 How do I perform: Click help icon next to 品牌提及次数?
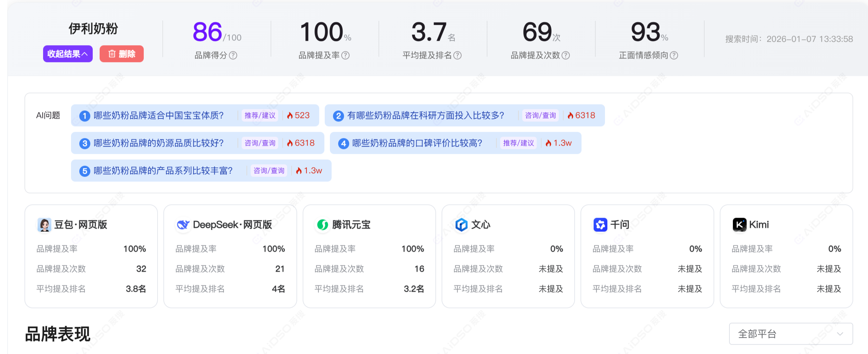pyautogui.click(x=566, y=56)
